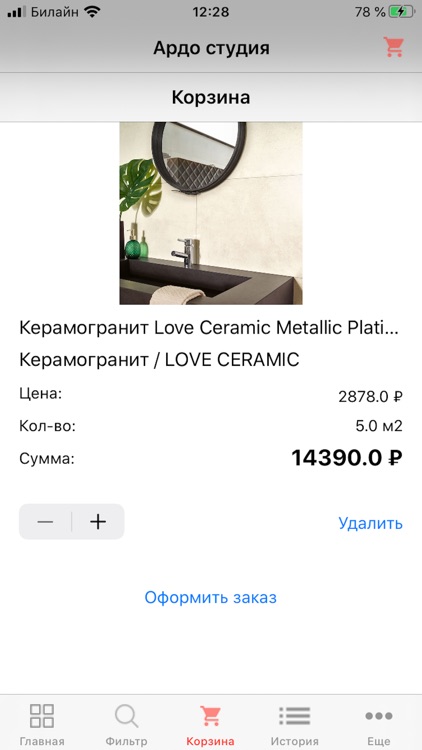Open the История list icon
This screenshot has width=422, height=750.
[x=295, y=716]
